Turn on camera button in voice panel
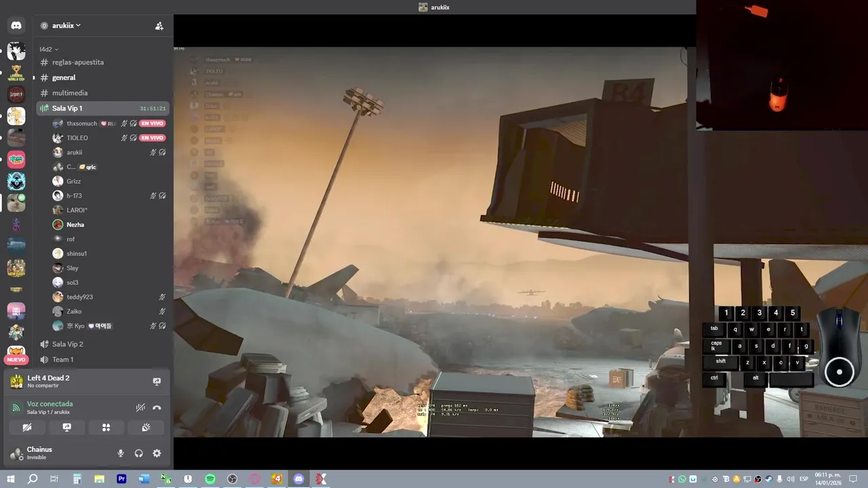This screenshot has height=488, width=868. coord(27,428)
